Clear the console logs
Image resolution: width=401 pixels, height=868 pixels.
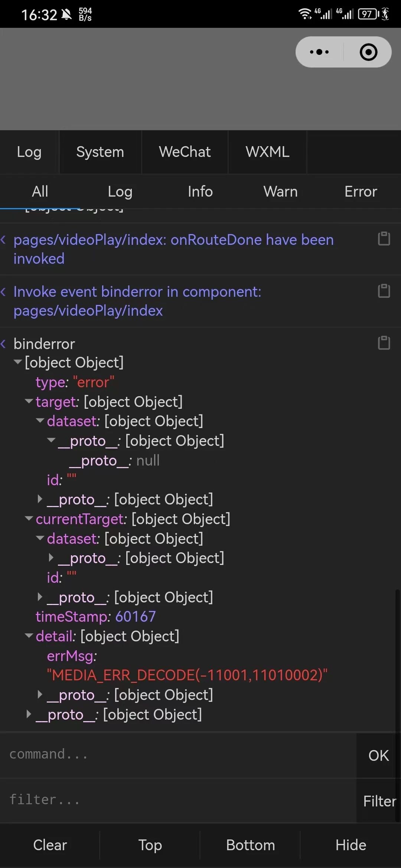click(50, 845)
